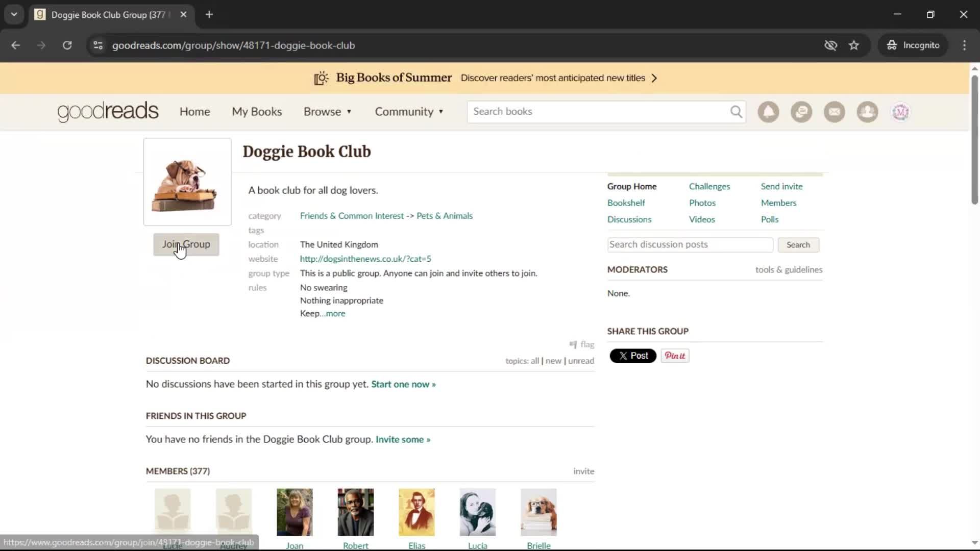Open the notifications bell icon

tap(768, 112)
